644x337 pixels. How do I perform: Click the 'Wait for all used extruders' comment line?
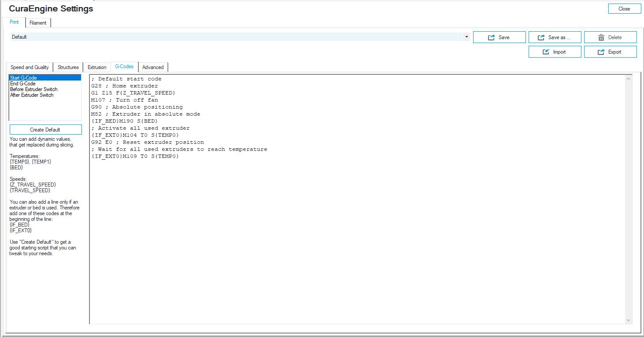179,150
